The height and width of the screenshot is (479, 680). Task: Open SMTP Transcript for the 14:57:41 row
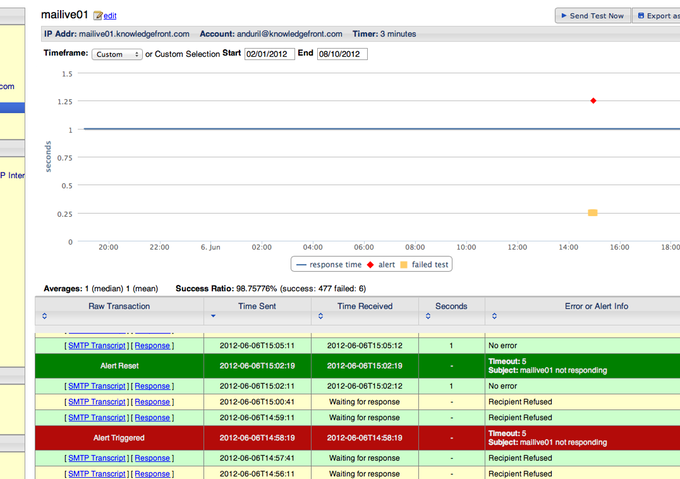click(97, 458)
